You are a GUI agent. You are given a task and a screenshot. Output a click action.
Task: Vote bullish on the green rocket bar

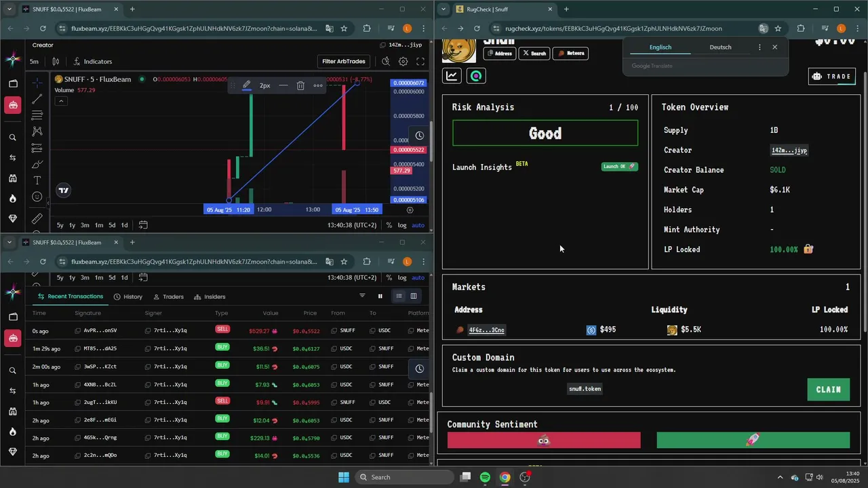(753, 441)
